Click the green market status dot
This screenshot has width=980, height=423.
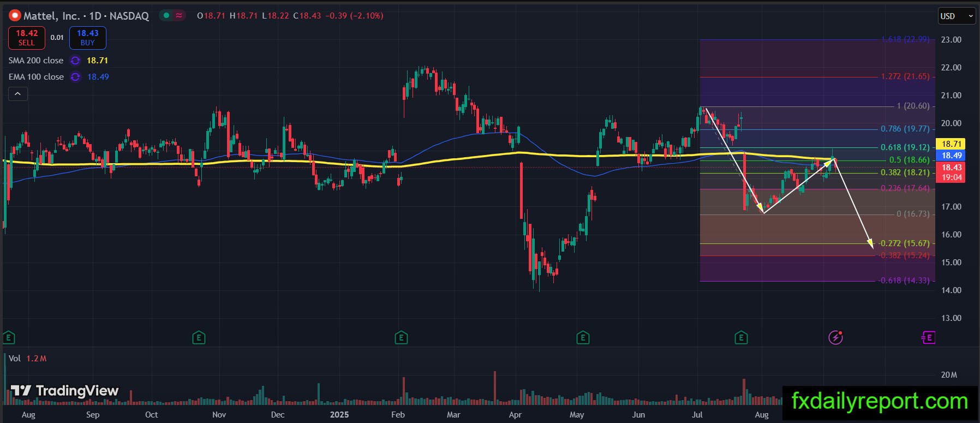pos(166,16)
